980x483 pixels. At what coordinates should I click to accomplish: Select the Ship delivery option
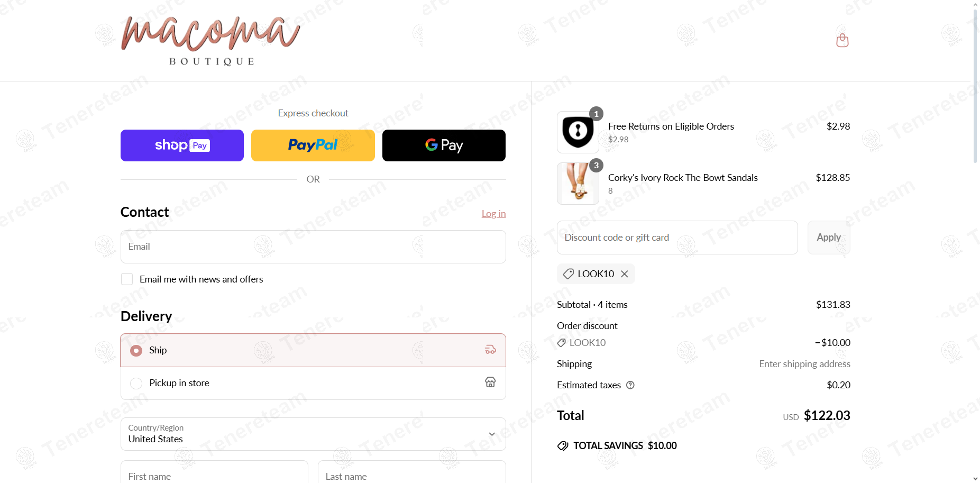313,350
